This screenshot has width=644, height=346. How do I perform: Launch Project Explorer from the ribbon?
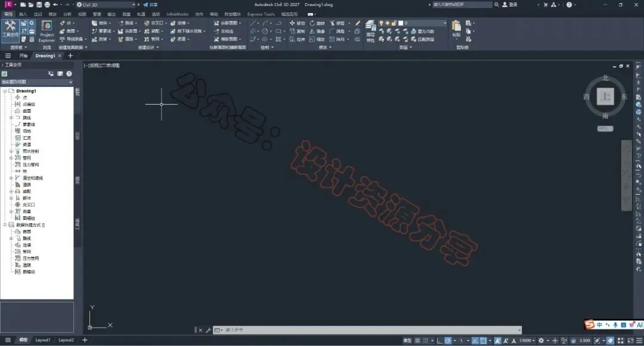(x=47, y=32)
